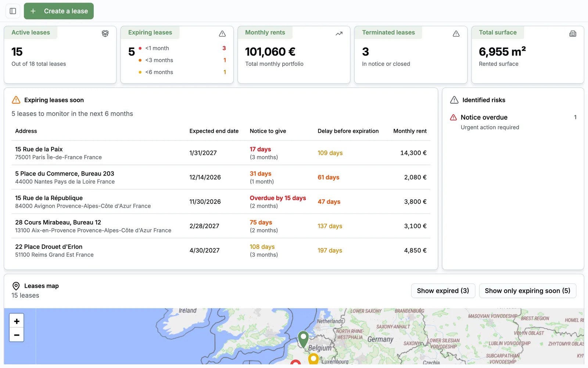Click the Expected end date column header
Screen dimensions: 588x368
pos(214,131)
